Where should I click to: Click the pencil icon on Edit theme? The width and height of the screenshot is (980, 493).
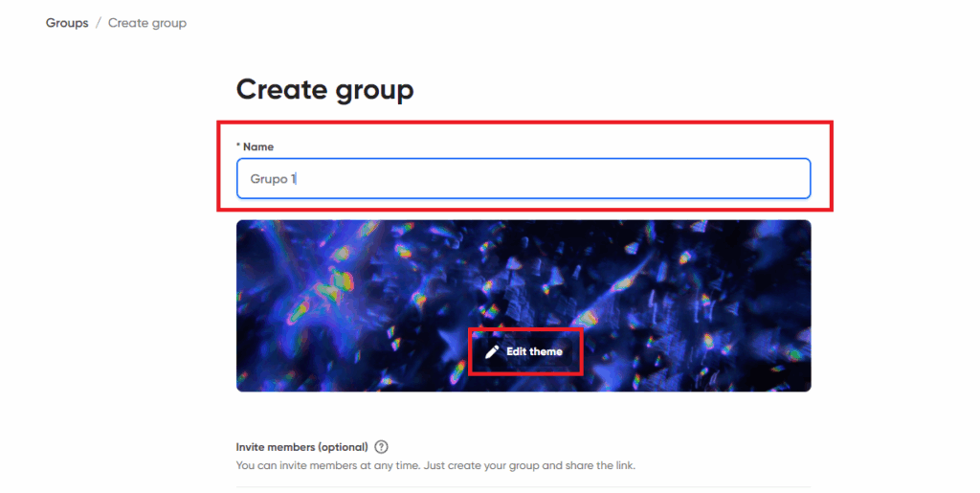point(492,351)
